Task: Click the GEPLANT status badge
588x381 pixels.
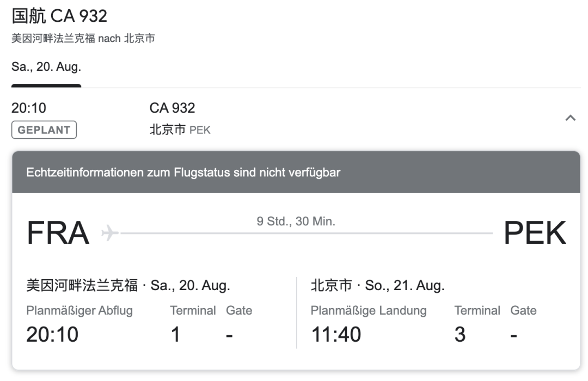Action: (x=44, y=130)
